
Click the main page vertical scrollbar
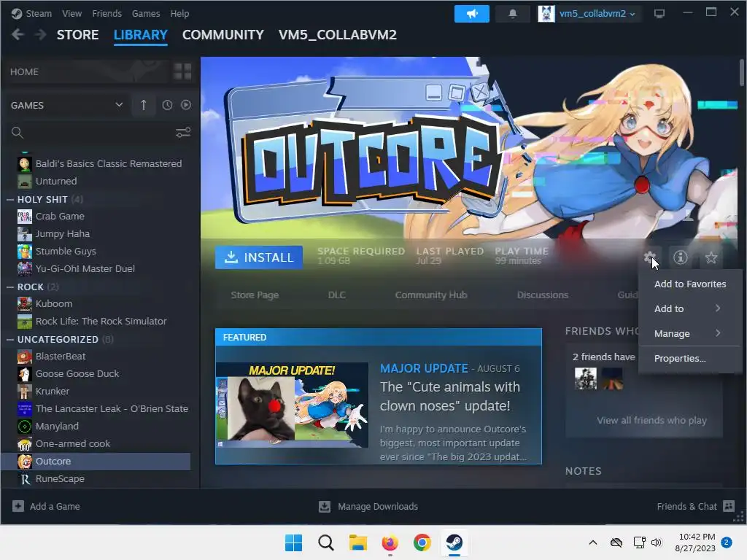(x=741, y=72)
